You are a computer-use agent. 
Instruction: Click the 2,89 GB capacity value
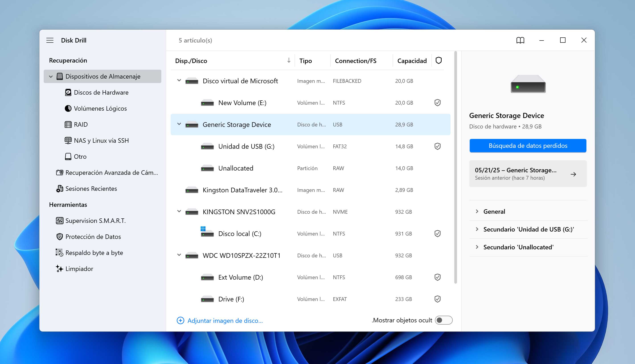pos(404,190)
